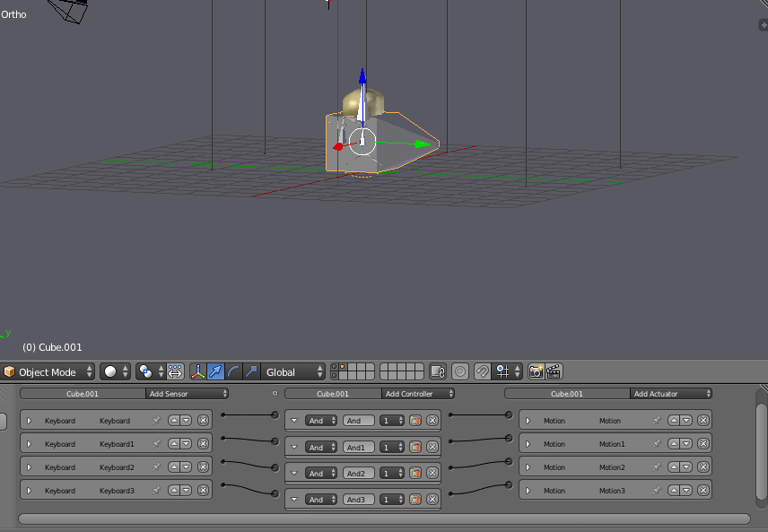Open the Add Sensor menu
The width and height of the screenshot is (768, 532).
point(187,394)
